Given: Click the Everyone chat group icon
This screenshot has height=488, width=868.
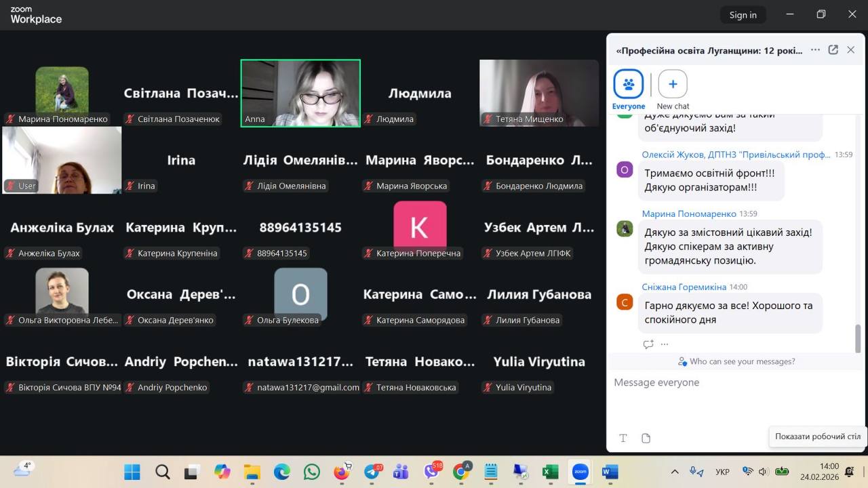Looking at the screenshot, I should 628,85.
